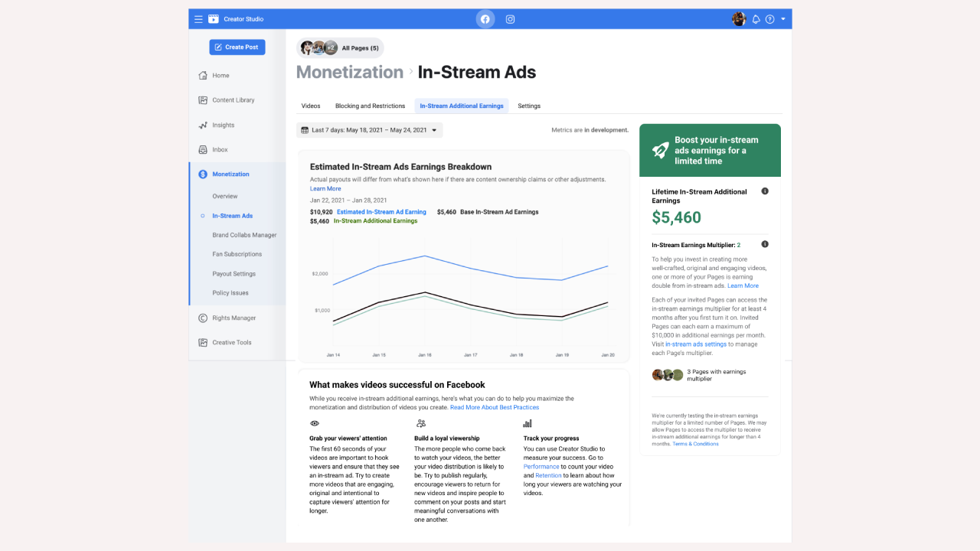The image size is (980, 551).
Task: Open Overview under Monetization
Action: (225, 197)
